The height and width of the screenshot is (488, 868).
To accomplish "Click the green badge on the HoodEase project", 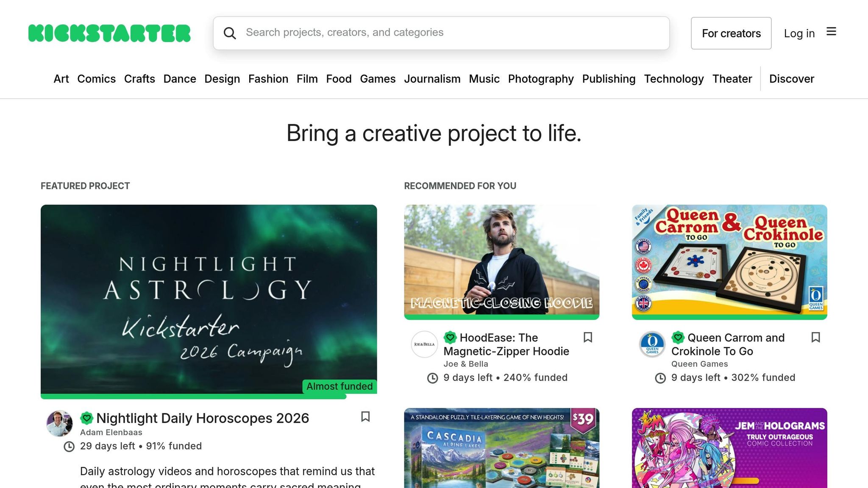I will [x=450, y=338].
